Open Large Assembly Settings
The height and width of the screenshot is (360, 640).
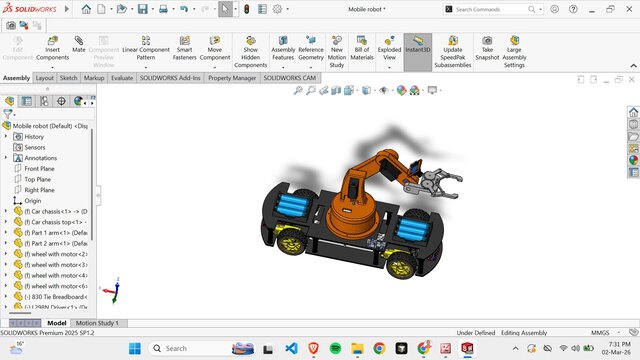(x=514, y=52)
